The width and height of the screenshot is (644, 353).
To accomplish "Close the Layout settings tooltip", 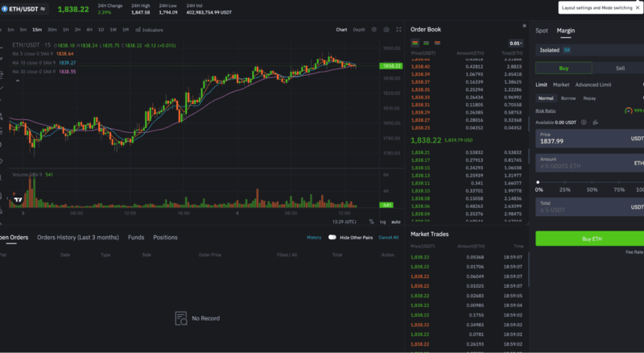I will (x=638, y=8).
